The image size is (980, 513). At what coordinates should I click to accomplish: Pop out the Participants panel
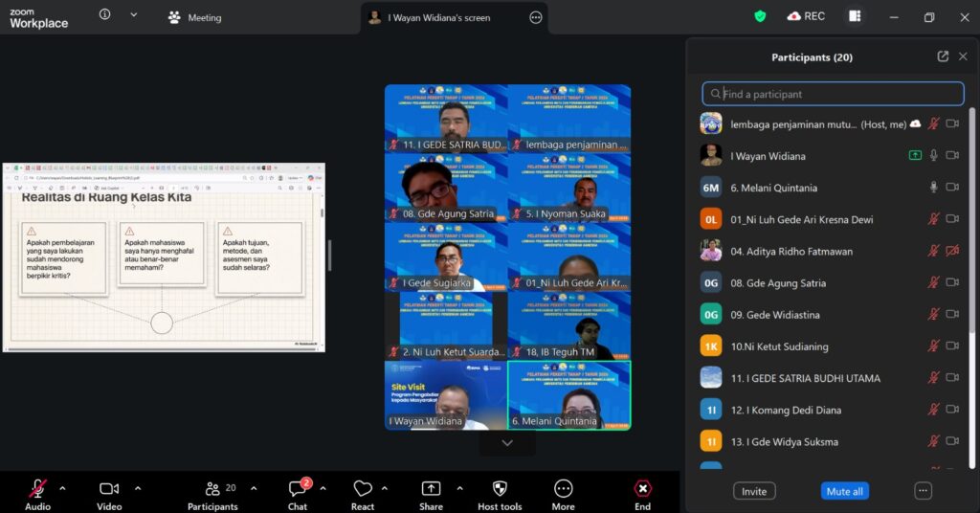point(943,56)
